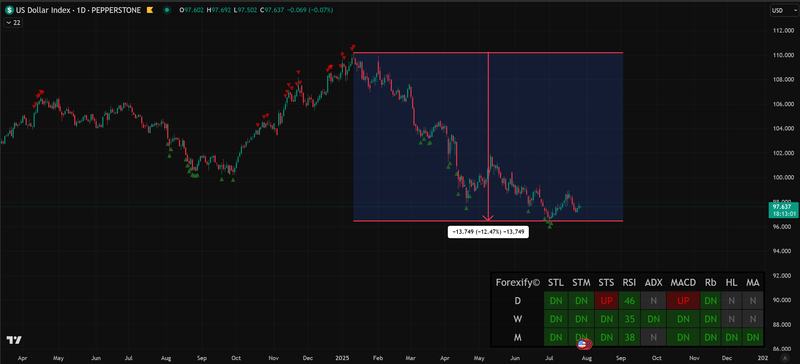Click the MACD column header
Viewport: 800px width, 364px height.
click(x=684, y=282)
